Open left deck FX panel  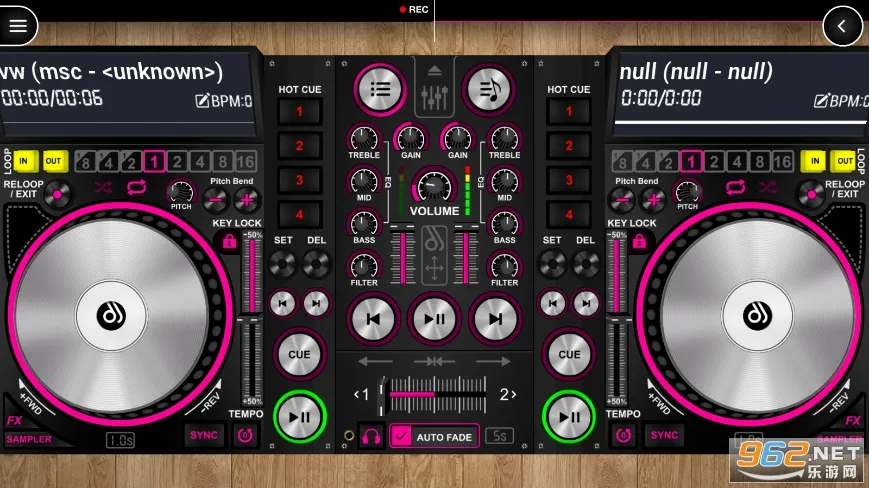click(x=14, y=420)
